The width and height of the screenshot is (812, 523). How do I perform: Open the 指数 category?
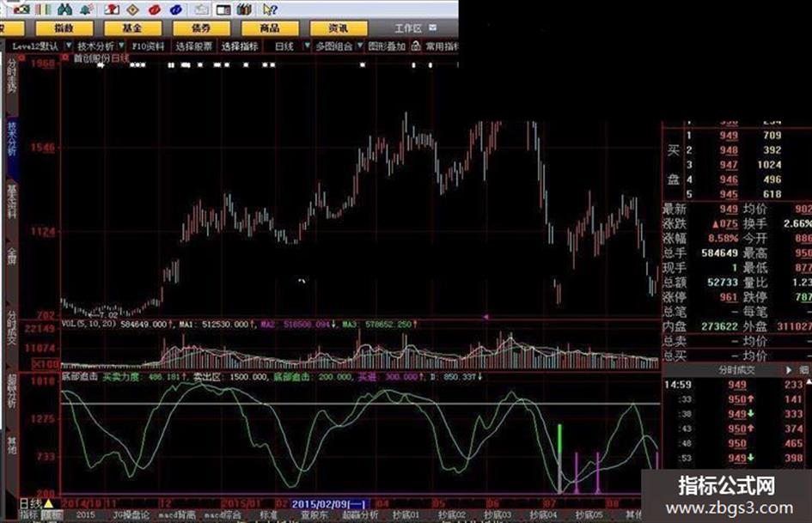[64, 28]
